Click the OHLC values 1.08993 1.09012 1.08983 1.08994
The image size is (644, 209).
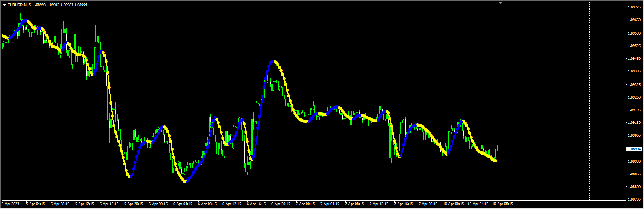pyautogui.click(x=60, y=5)
